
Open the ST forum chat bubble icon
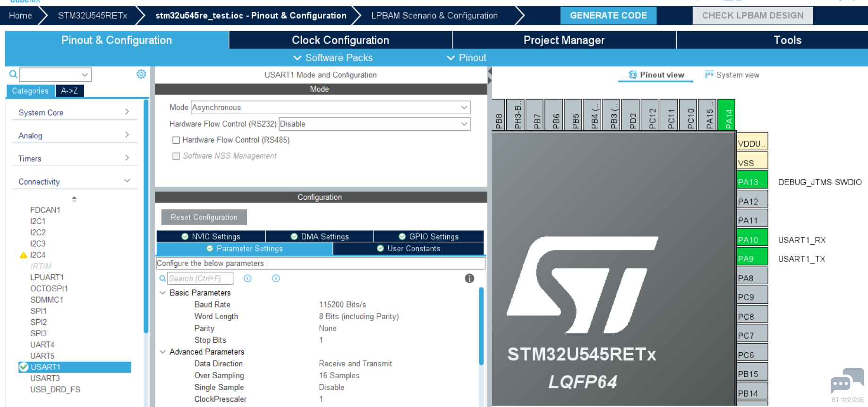tap(847, 381)
